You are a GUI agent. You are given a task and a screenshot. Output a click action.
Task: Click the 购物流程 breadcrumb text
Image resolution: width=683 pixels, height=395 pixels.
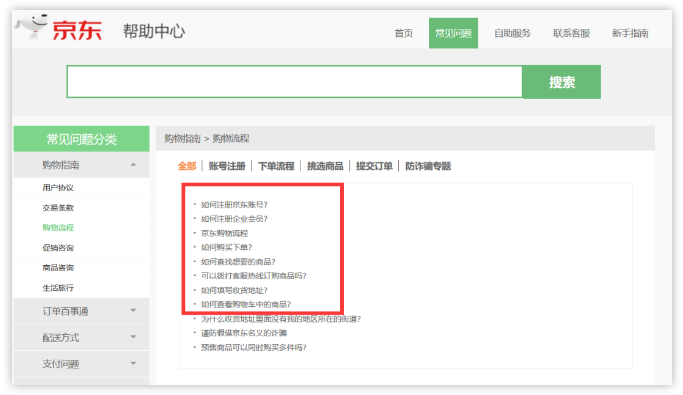[x=231, y=138]
